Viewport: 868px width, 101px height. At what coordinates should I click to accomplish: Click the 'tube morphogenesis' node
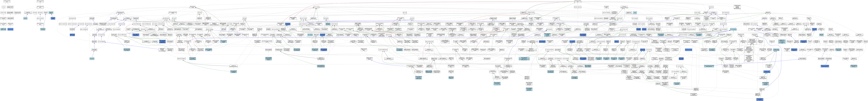pyautogui.click(x=117, y=29)
